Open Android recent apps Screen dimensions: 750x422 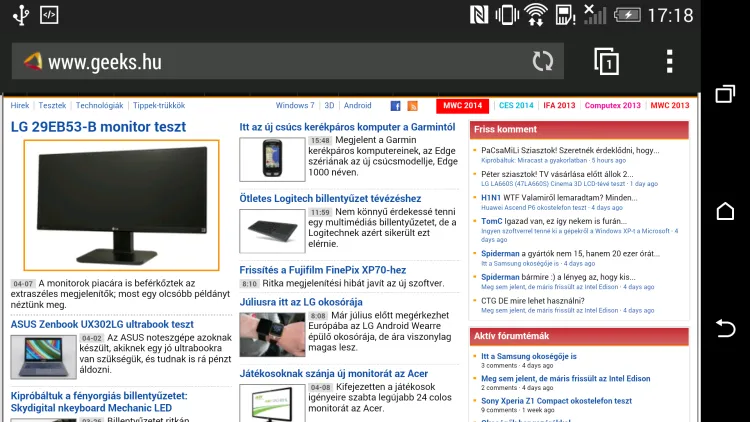[725, 94]
